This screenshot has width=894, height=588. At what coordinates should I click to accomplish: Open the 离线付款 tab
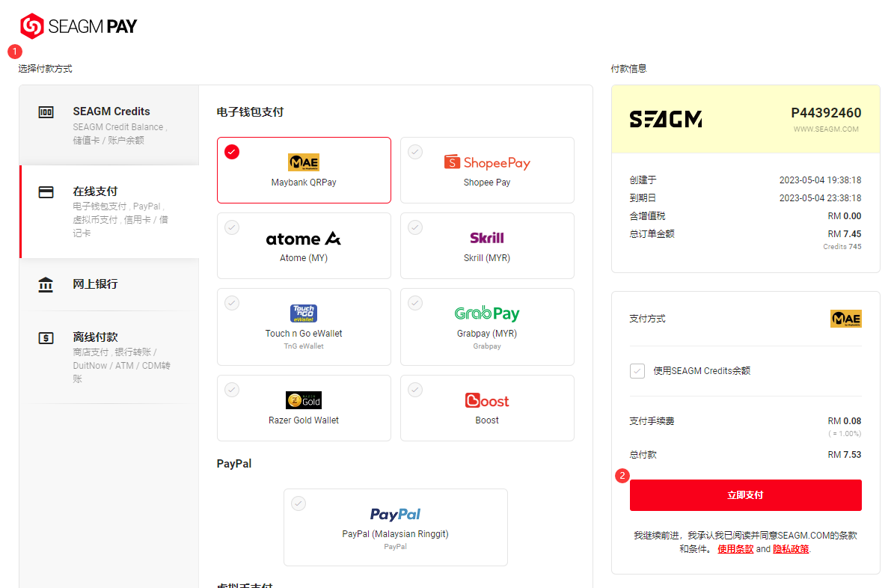pyautogui.click(x=109, y=357)
